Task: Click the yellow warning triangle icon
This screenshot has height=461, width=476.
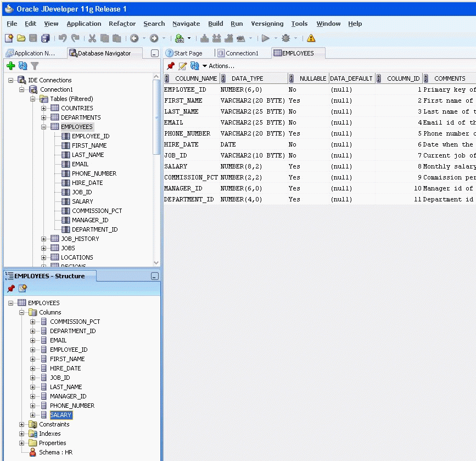Action: click(x=311, y=38)
